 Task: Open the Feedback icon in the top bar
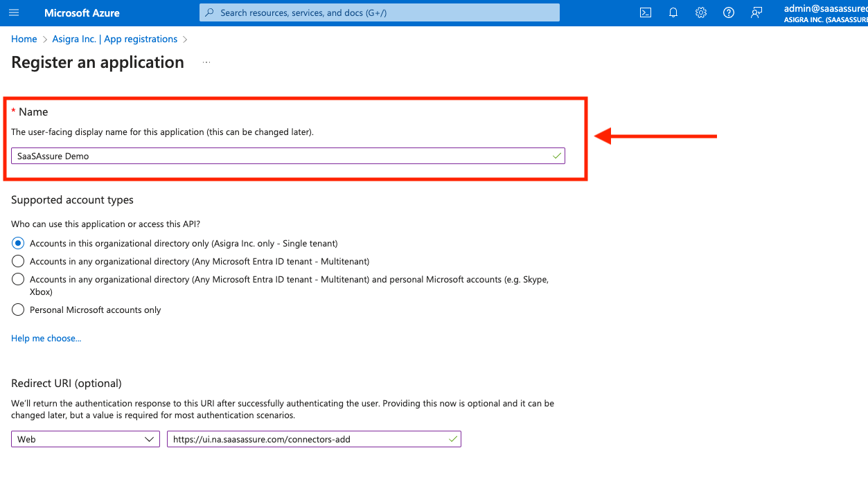[x=756, y=12]
